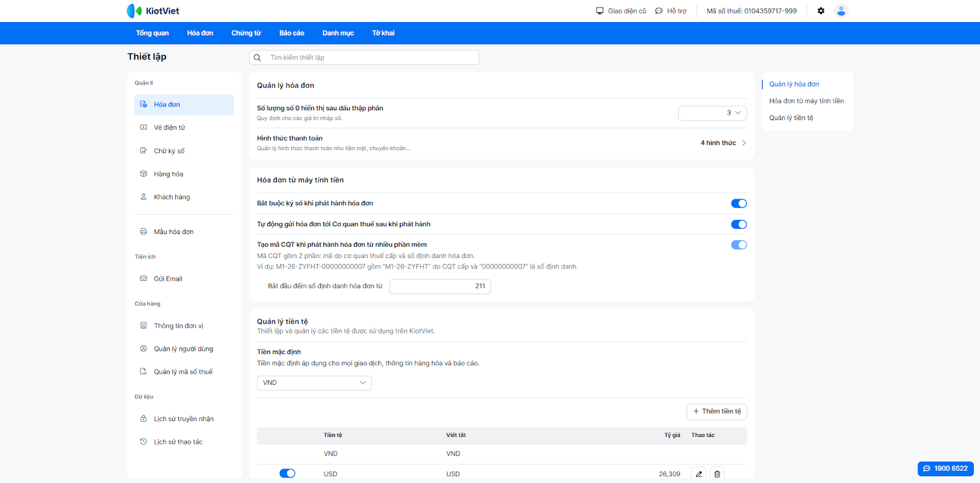Image resolution: width=980 pixels, height=483 pixels.
Task: Go to the Tổng quan tab
Action: pos(152,33)
